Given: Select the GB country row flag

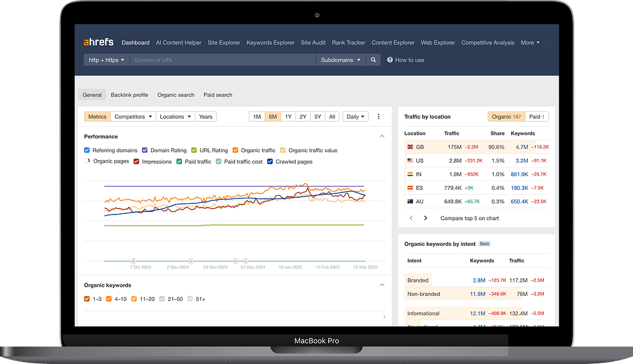Looking at the screenshot, I should (410, 147).
